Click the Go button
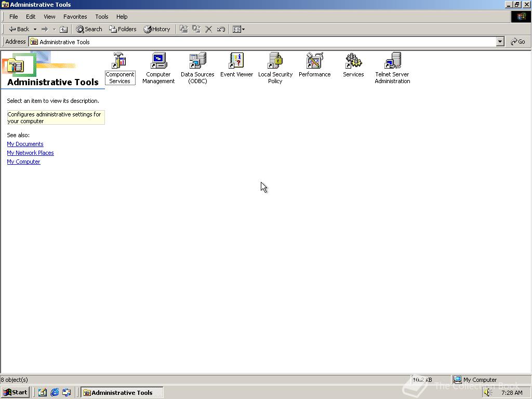Screen dimensions: 532x399 [518, 42]
